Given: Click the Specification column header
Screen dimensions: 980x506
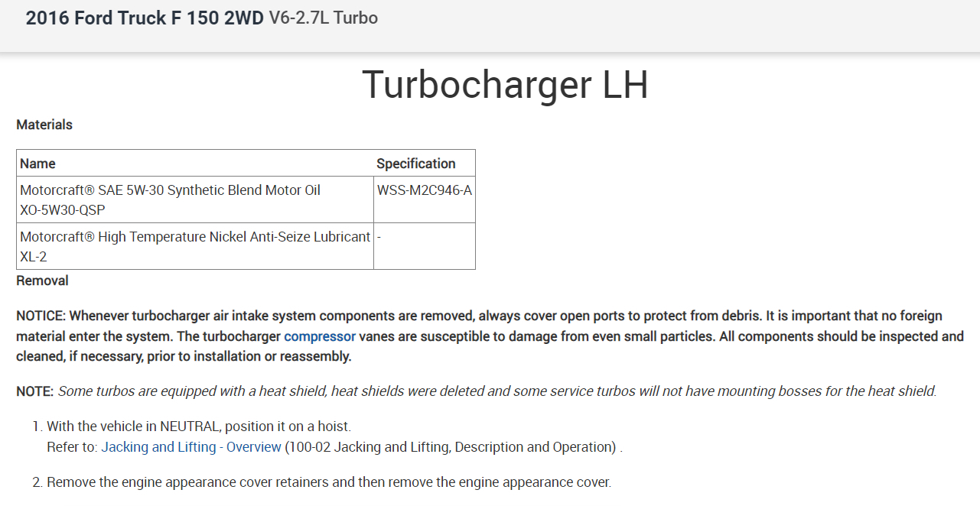Looking at the screenshot, I should pos(416,164).
